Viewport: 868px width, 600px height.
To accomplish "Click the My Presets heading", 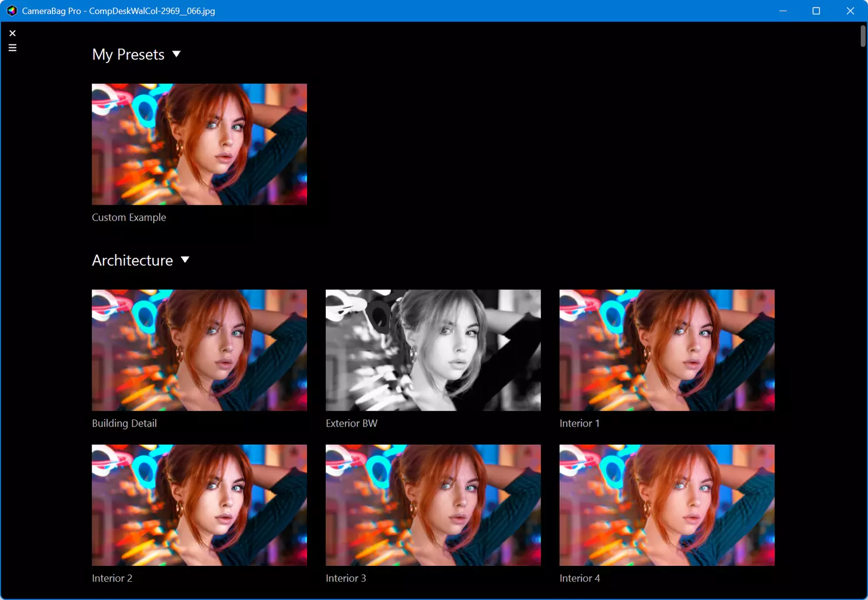I will [x=128, y=55].
